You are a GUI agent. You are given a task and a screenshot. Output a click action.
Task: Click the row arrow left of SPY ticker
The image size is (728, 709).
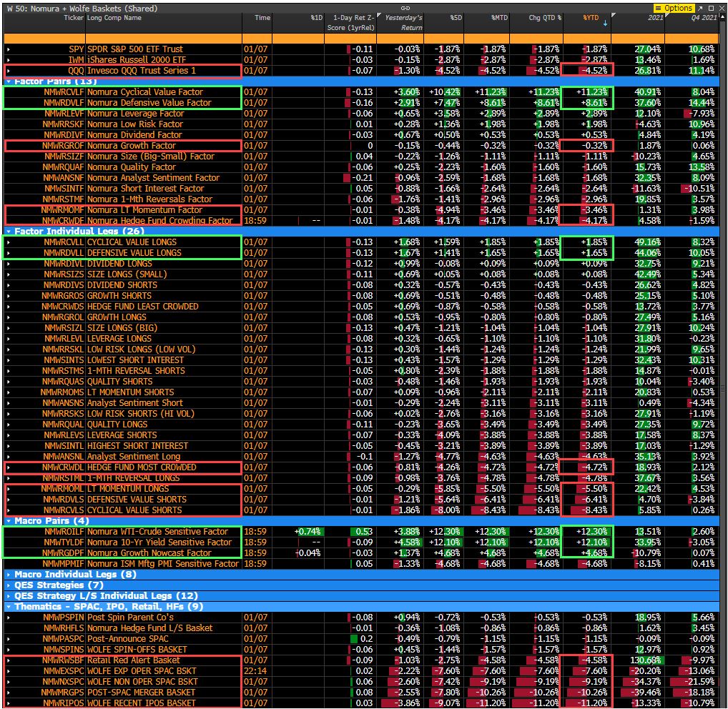pyautogui.click(x=9, y=49)
